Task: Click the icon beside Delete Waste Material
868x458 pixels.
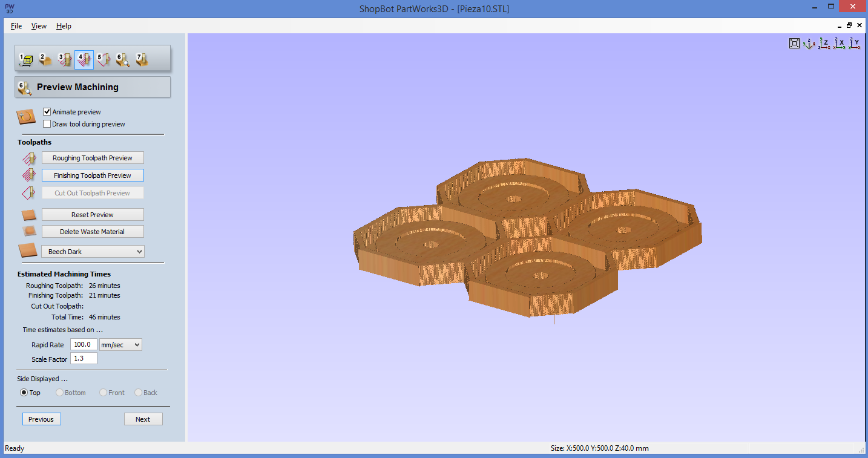Action: (x=29, y=231)
